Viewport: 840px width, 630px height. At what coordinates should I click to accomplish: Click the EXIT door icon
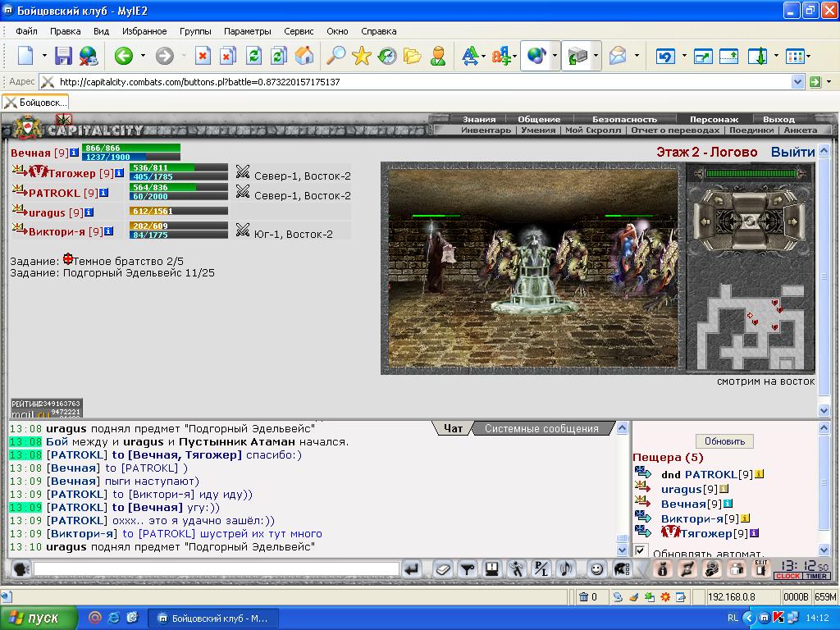click(760, 569)
